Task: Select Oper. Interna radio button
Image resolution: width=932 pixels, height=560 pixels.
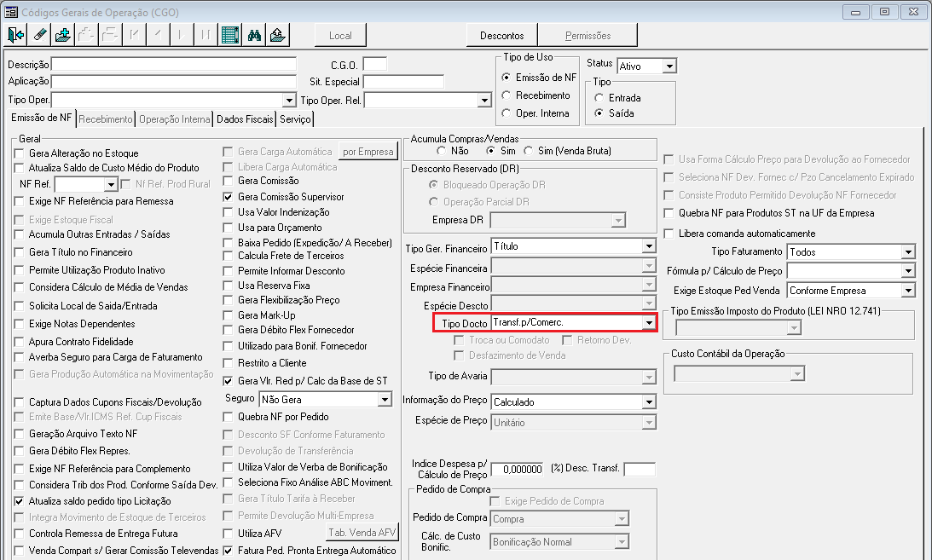Action: pos(507,113)
